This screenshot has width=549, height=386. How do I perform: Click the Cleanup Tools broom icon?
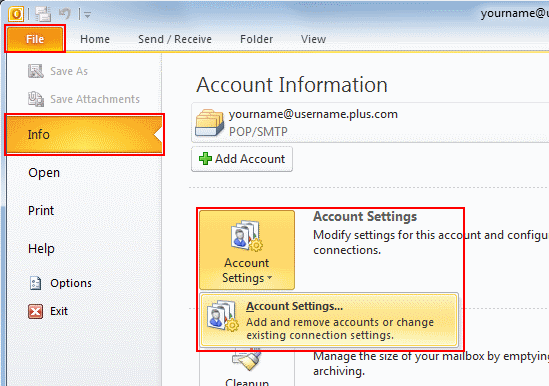click(x=246, y=360)
